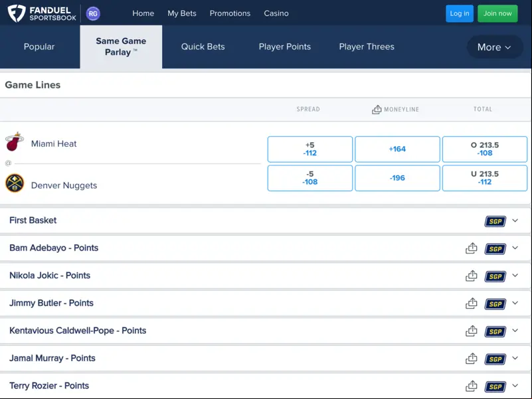This screenshot has width=532, height=399.
Task: Expand the Terry Rozier - Points market
Action: pos(515,386)
